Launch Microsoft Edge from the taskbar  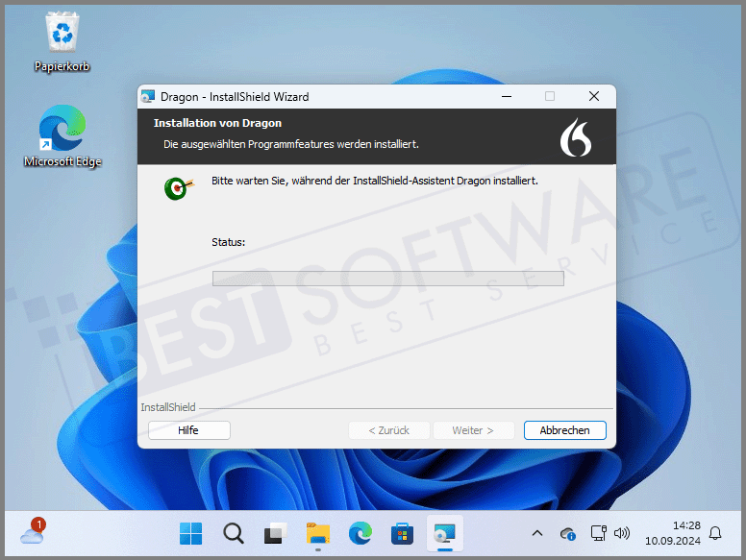361,533
